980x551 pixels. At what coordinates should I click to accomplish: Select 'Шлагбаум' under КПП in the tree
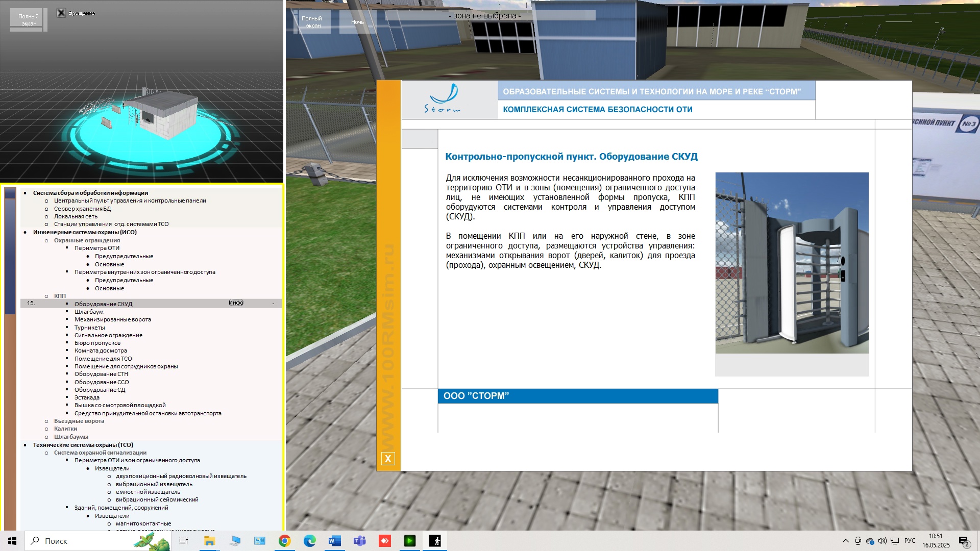pos(89,312)
